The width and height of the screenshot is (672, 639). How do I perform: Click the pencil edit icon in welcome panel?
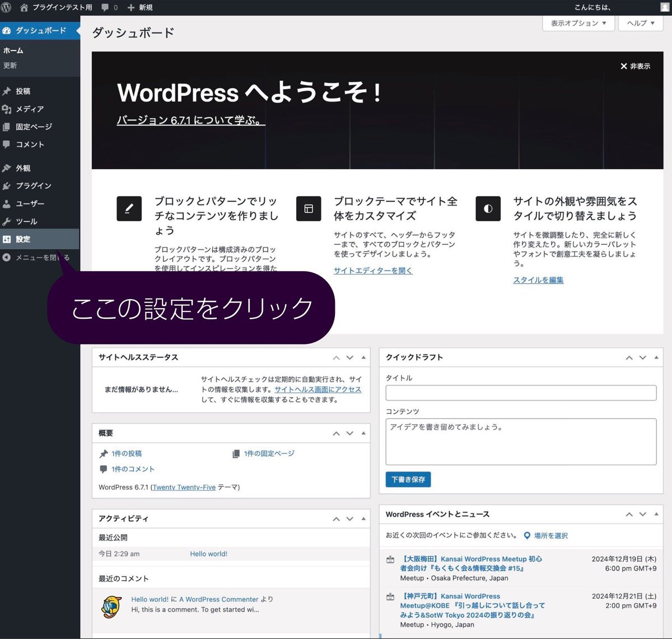[x=129, y=208]
